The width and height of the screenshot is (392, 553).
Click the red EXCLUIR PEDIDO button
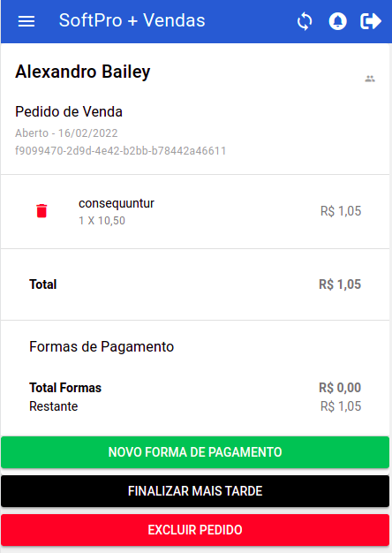click(x=195, y=530)
